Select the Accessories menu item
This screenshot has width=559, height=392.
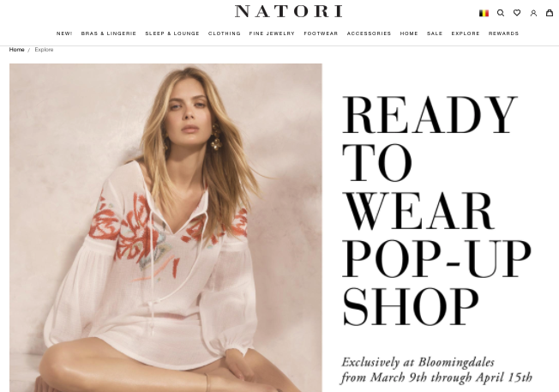click(369, 33)
